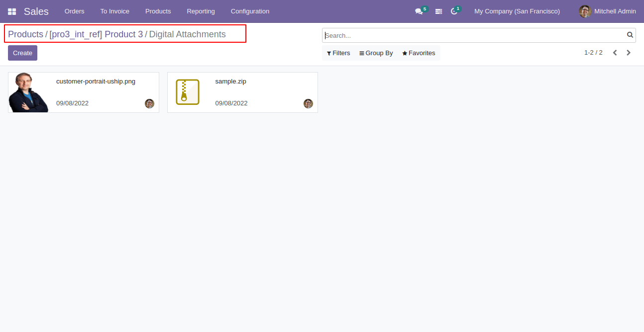This screenshot has height=332, width=644.
Task: Open the Products menu
Action: (x=158, y=11)
